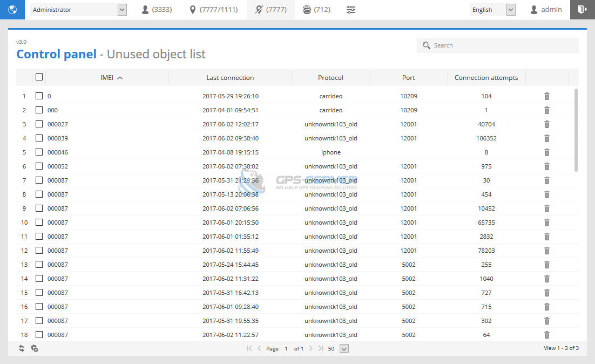Click the globe map icon
The height and width of the screenshot is (364, 595).
point(12,10)
